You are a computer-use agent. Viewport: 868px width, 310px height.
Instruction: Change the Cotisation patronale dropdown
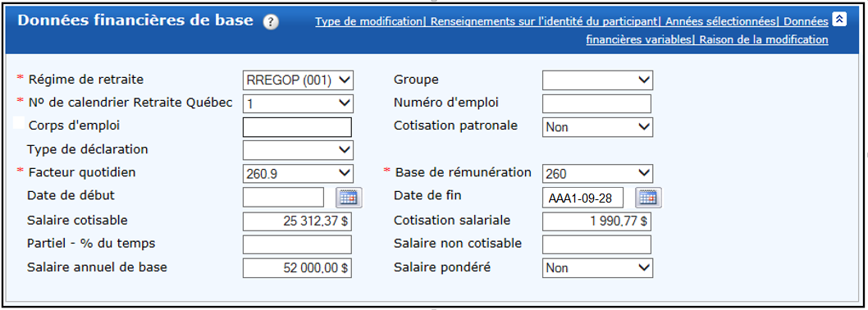[597, 127]
